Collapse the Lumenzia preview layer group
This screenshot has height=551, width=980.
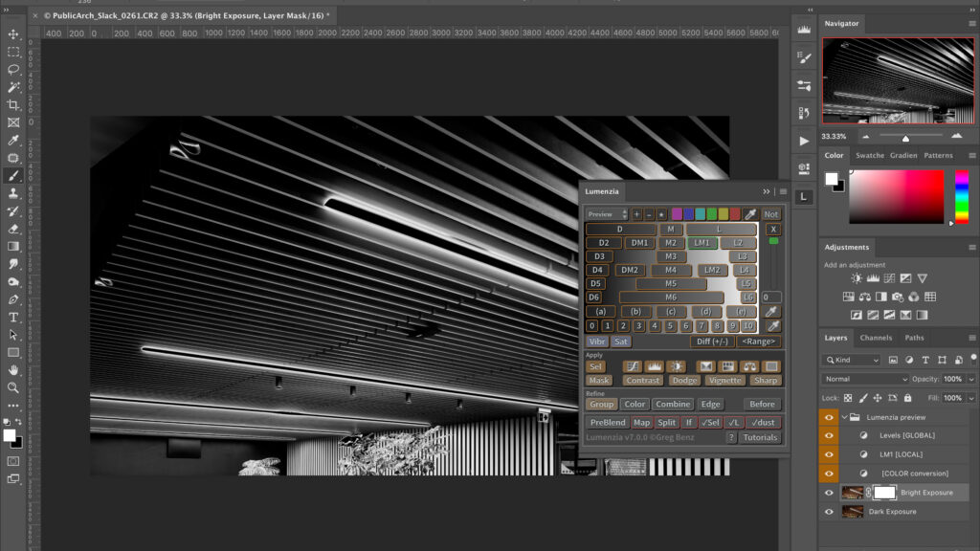click(x=844, y=417)
